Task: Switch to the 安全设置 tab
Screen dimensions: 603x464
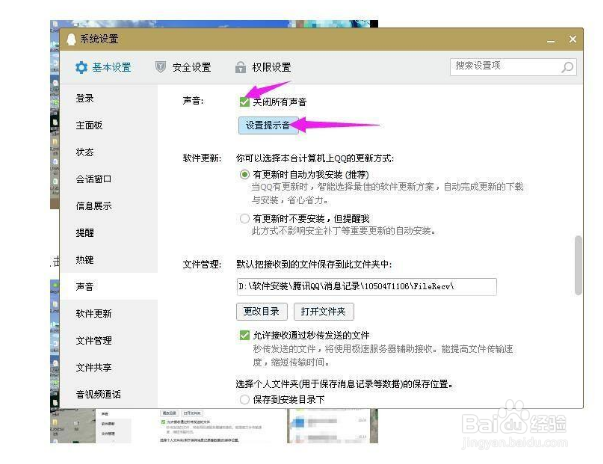Action: click(183, 67)
